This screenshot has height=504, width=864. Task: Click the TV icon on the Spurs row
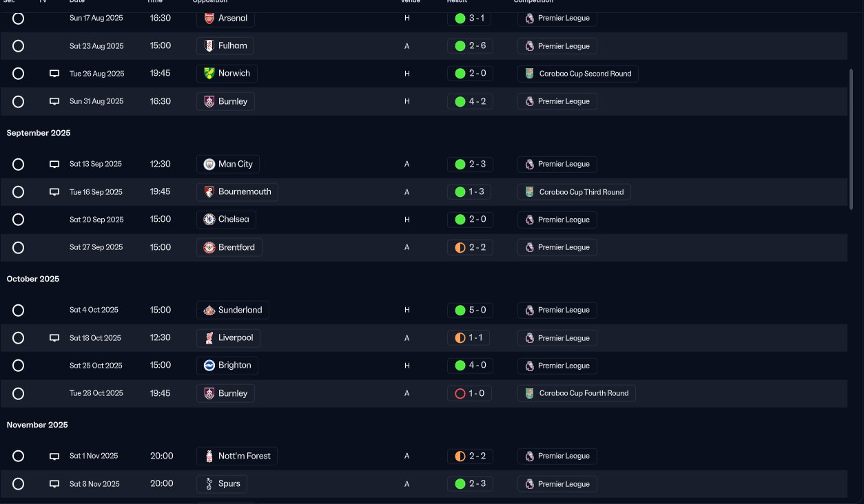pos(54,484)
